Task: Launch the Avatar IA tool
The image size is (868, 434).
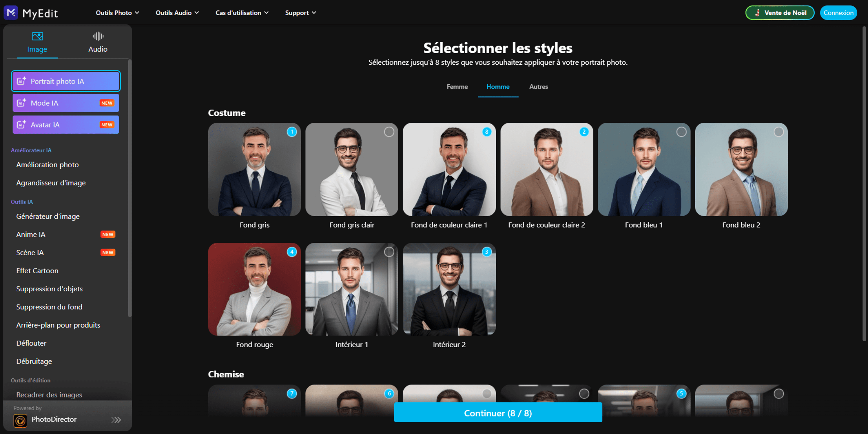Action: pyautogui.click(x=65, y=124)
